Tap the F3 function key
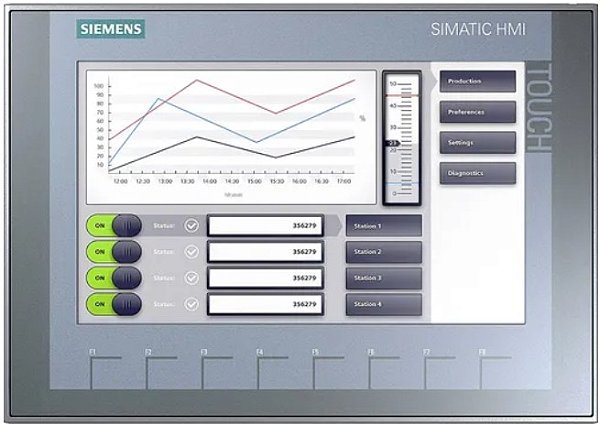 point(217,370)
